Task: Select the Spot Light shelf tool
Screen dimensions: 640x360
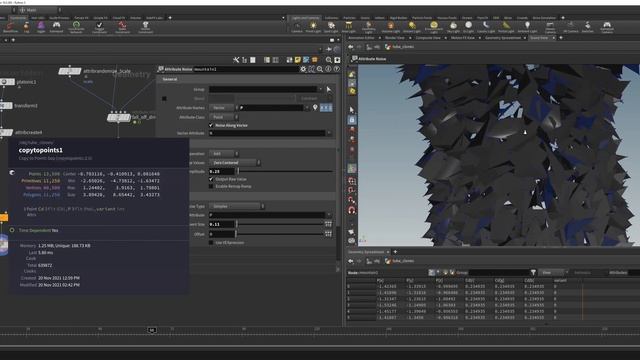Action: click(x=331, y=27)
